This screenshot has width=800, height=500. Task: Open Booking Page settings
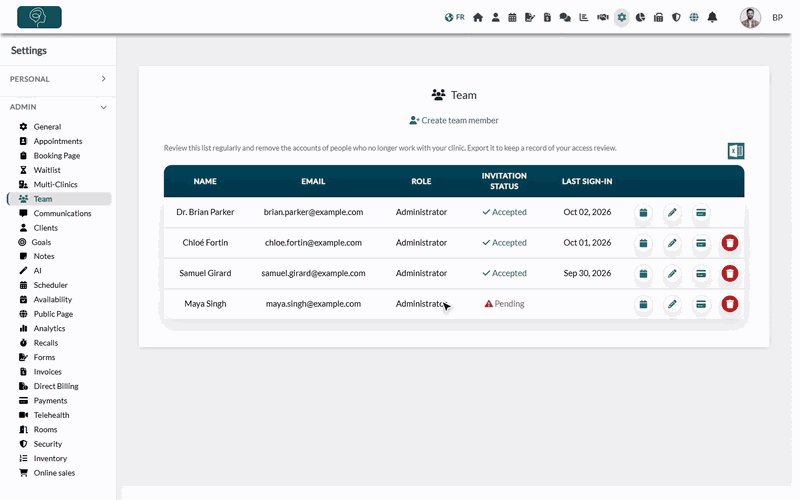pyautogui.click(x=57, y=156)
